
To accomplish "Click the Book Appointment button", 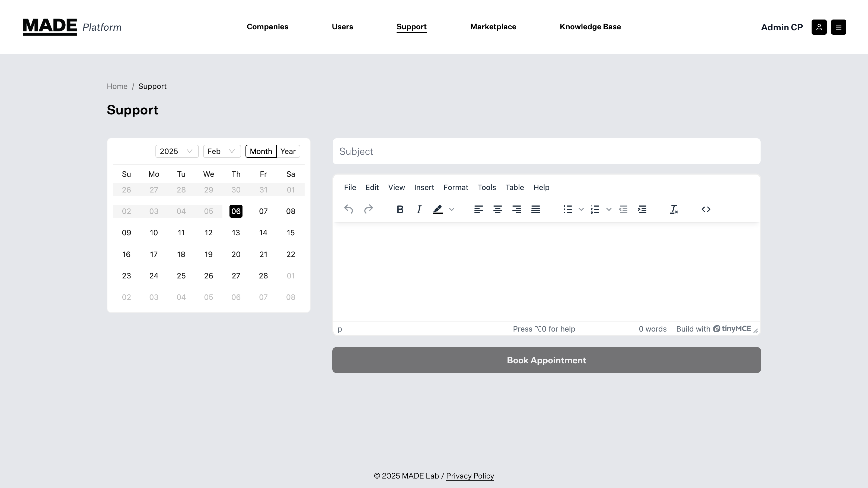I will [546, 360].
